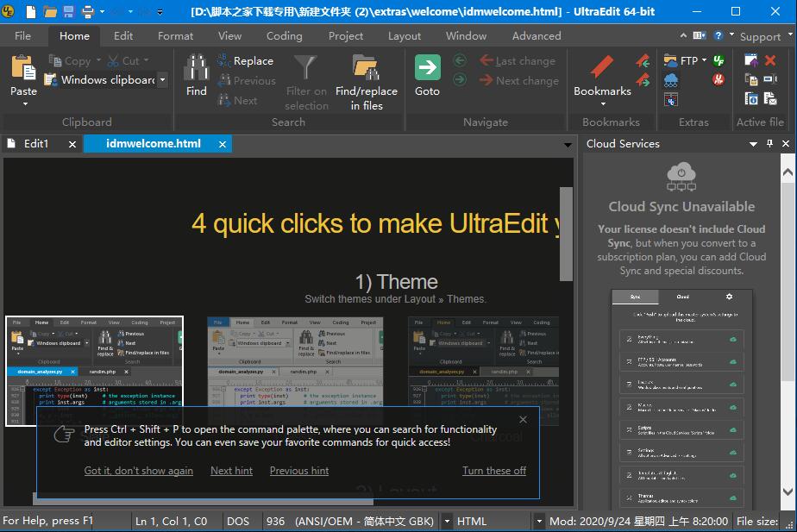Open Cloud services icon in Extras group
The image size is (797, 532).
pyautogui.click(x=670, y=80)
